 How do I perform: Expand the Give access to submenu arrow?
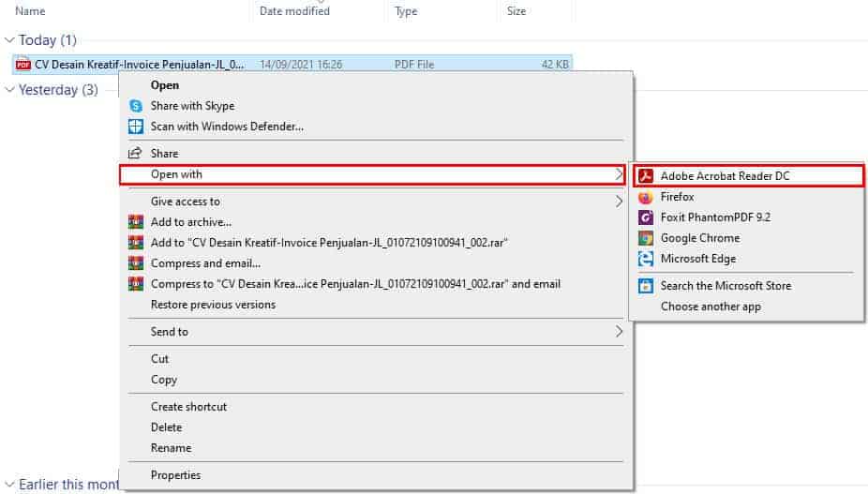pyautogui.click(x=619, y=202)
